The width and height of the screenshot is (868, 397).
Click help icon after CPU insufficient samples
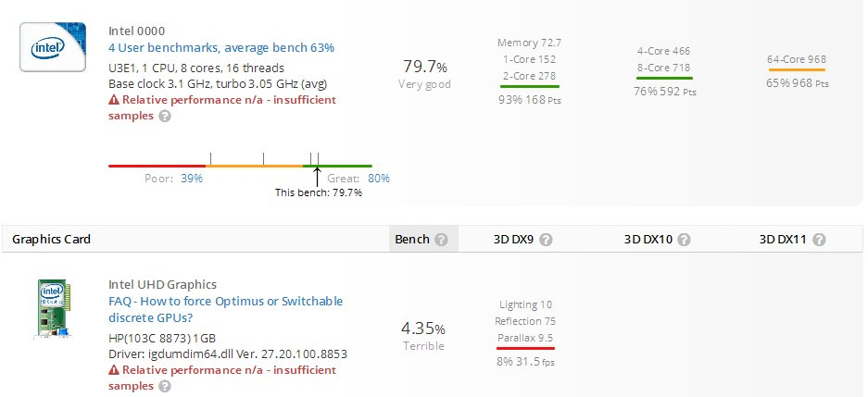point(165,117)
